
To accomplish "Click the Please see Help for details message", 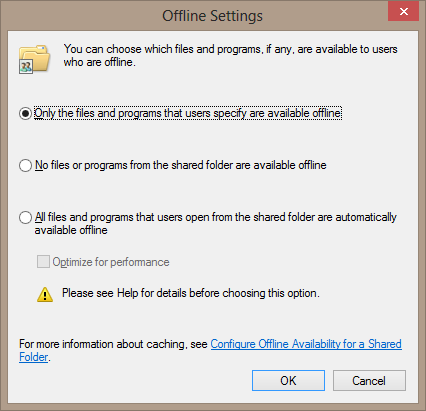I will click(x=191, y=293).
